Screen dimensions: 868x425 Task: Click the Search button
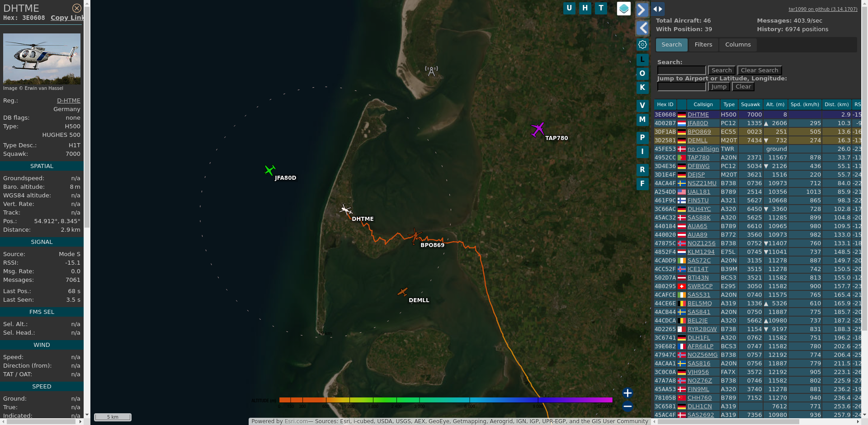(x=722, y=70)
